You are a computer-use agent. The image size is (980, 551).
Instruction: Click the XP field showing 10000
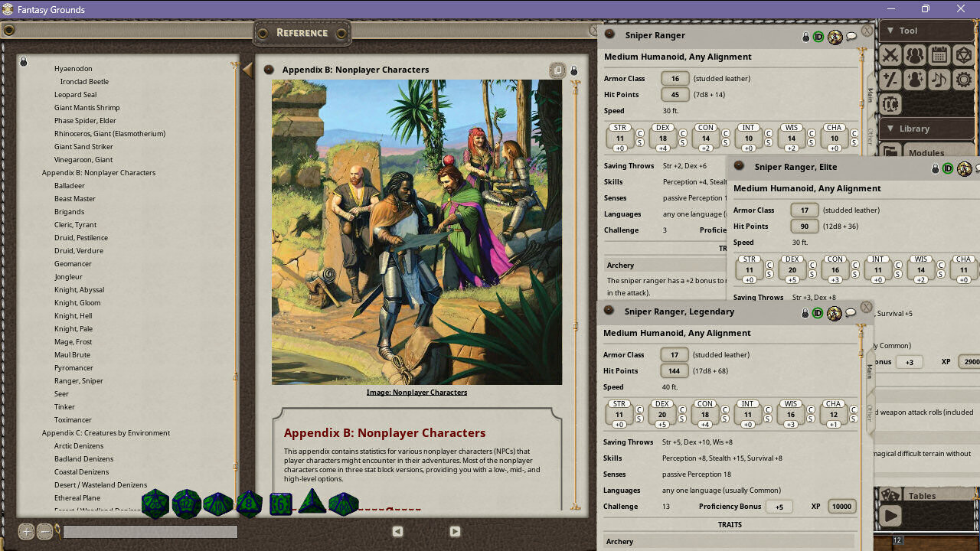tap(841, 506)
